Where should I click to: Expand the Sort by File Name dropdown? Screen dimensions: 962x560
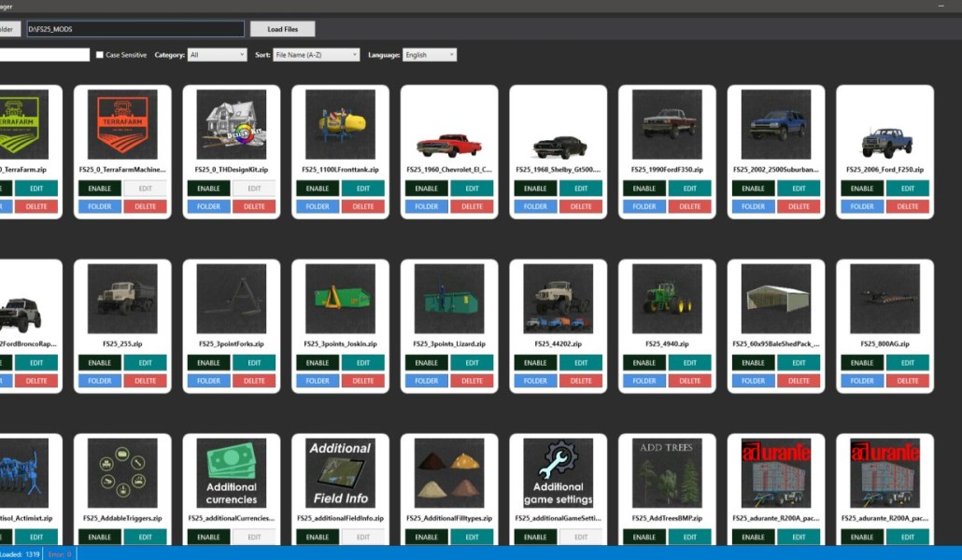click(316, 55)
